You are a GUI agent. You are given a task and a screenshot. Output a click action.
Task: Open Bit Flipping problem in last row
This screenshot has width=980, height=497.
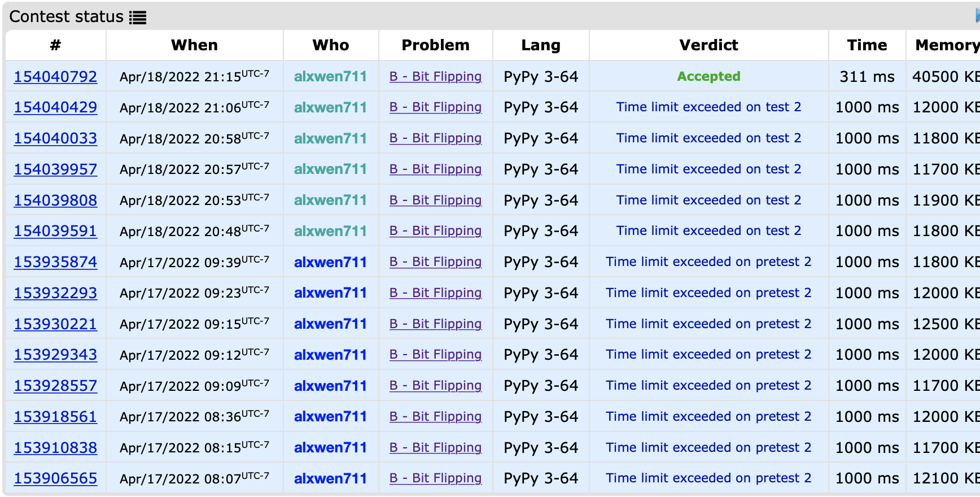pos(435,478)
